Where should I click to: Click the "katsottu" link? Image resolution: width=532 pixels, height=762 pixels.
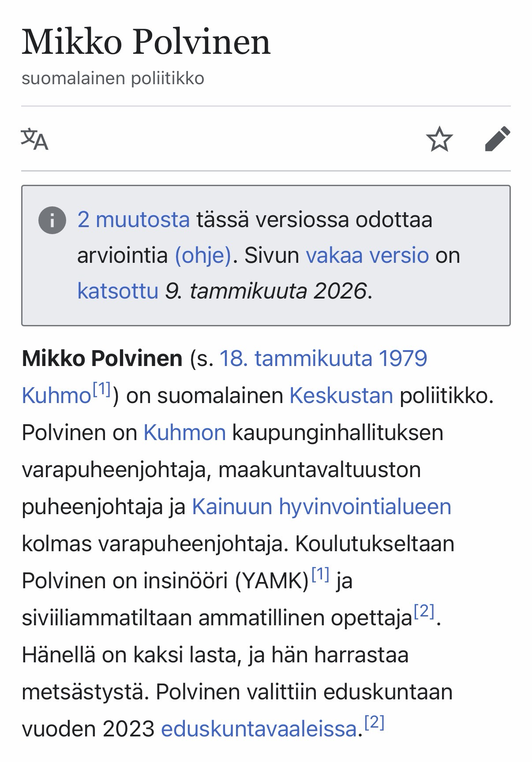pos(118,291)
